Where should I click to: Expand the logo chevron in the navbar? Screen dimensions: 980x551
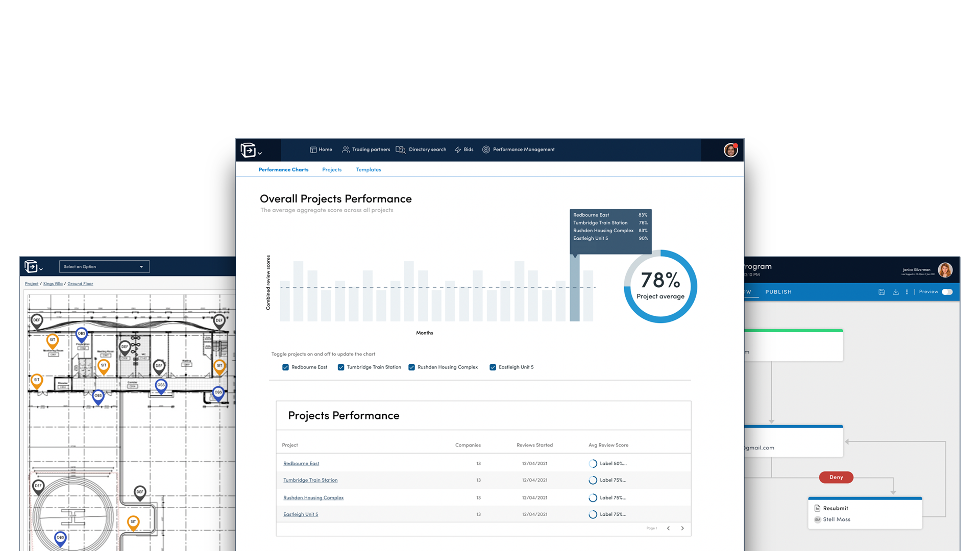[x=260, y=153]
